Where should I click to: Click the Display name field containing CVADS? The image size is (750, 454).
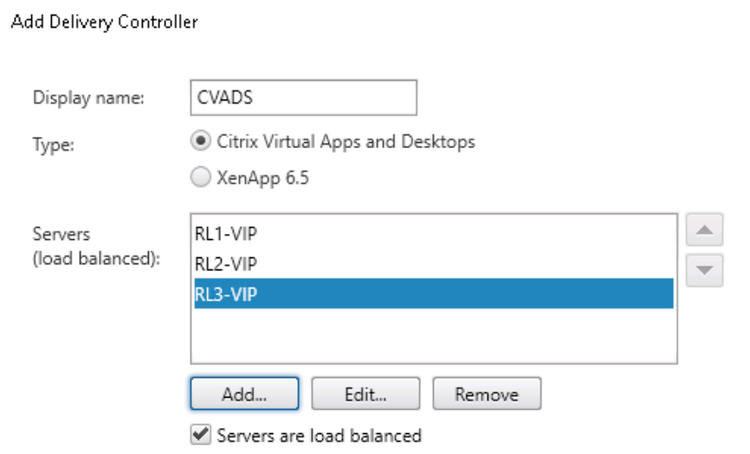[x=303, y=98]
